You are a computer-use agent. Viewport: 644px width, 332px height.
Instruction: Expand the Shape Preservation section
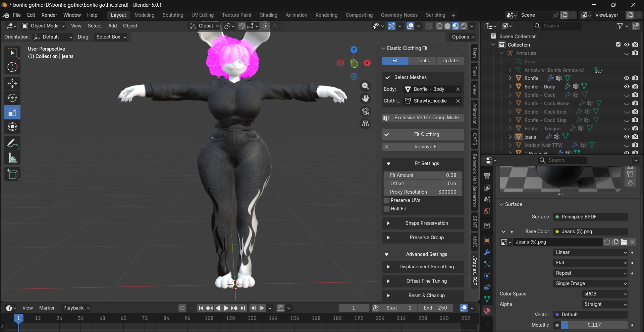(423, 223)
